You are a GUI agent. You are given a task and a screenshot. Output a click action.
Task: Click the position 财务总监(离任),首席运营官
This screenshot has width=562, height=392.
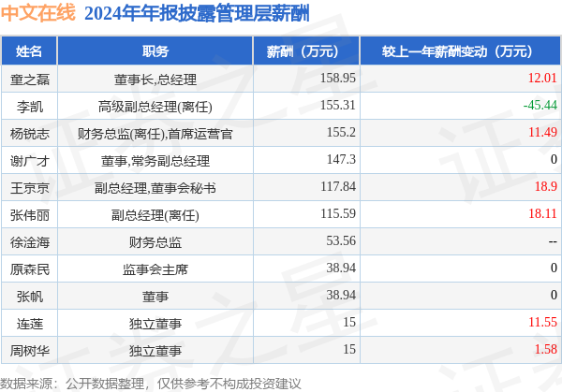pos(155,134)
